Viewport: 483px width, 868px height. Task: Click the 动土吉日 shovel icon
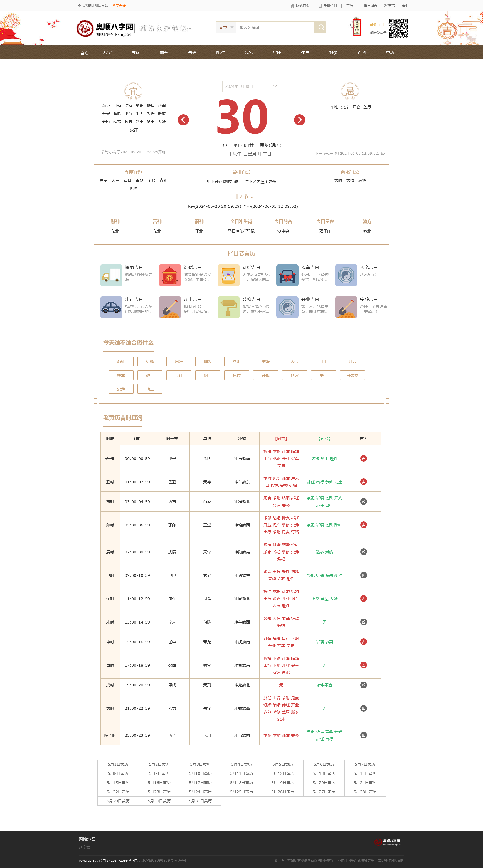(169, 307)
